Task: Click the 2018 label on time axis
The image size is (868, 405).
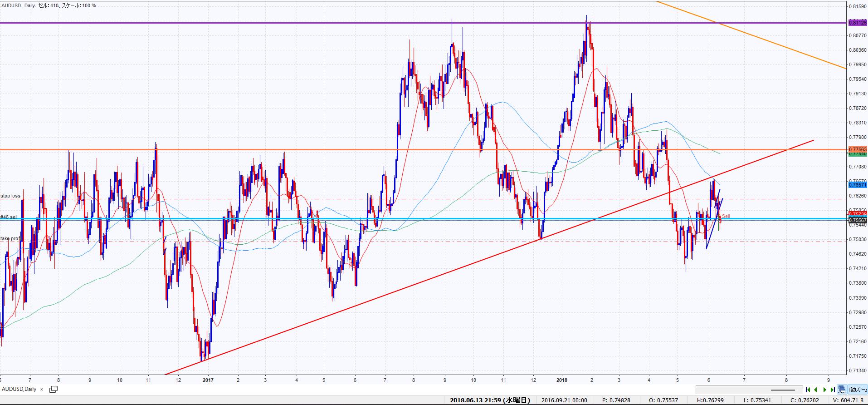Action: [x=562, y=380]
